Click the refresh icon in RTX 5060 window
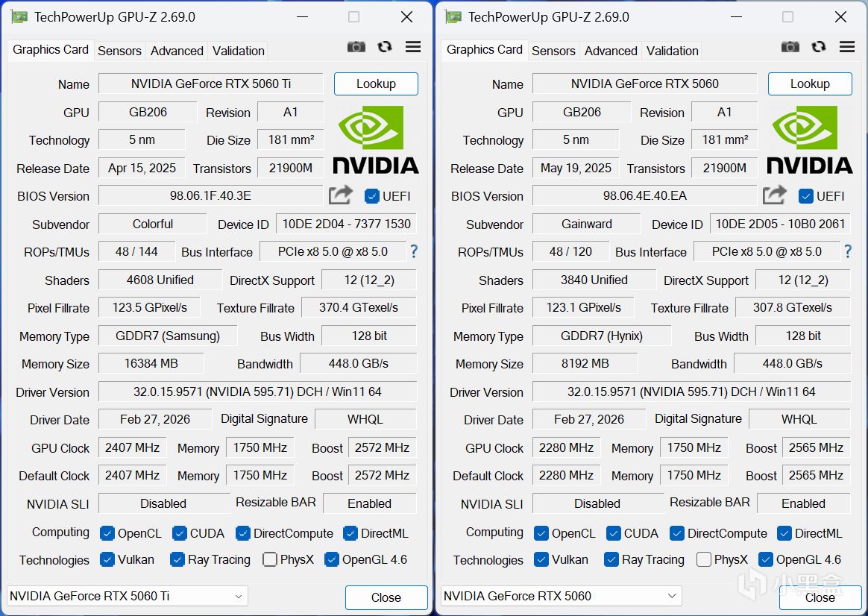The image size is (868, 616). click(x=819, y=47)
